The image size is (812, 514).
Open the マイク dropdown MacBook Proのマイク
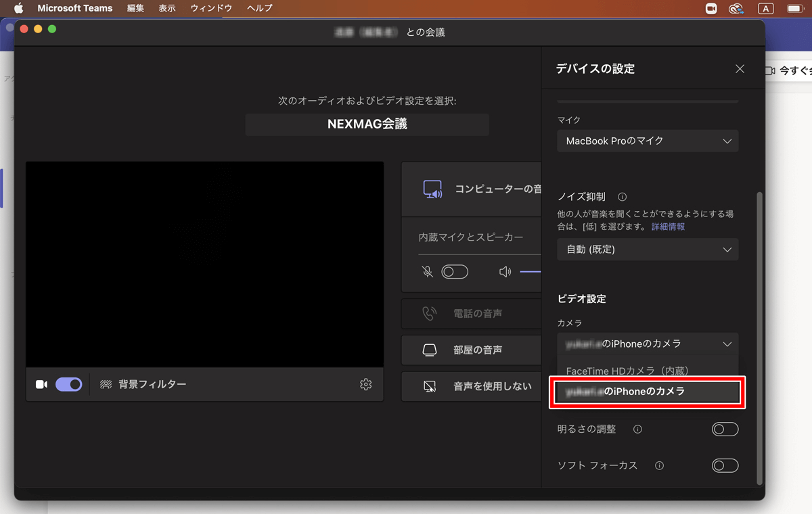click(648, 141)
